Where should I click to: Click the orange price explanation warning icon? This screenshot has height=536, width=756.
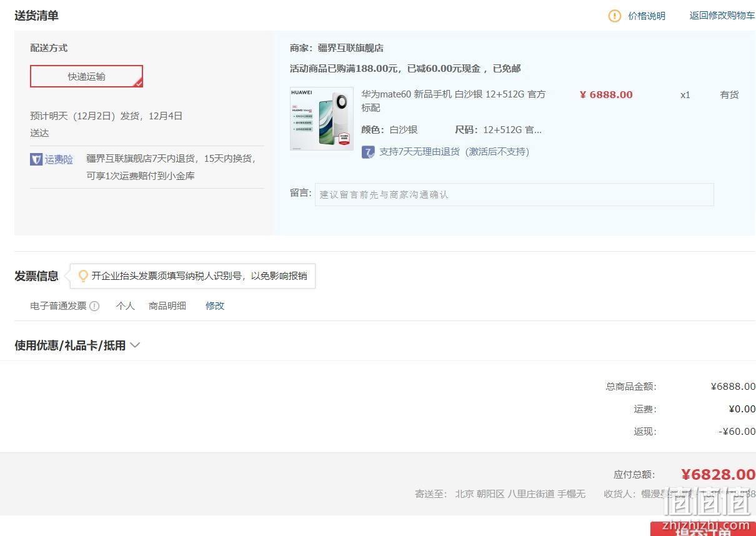click(615, 16)
